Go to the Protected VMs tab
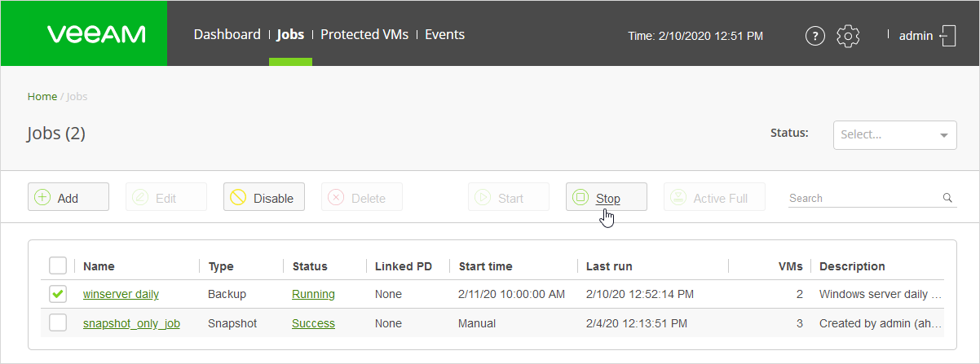The height and width of the screenshot is (364, 980). 364,34
